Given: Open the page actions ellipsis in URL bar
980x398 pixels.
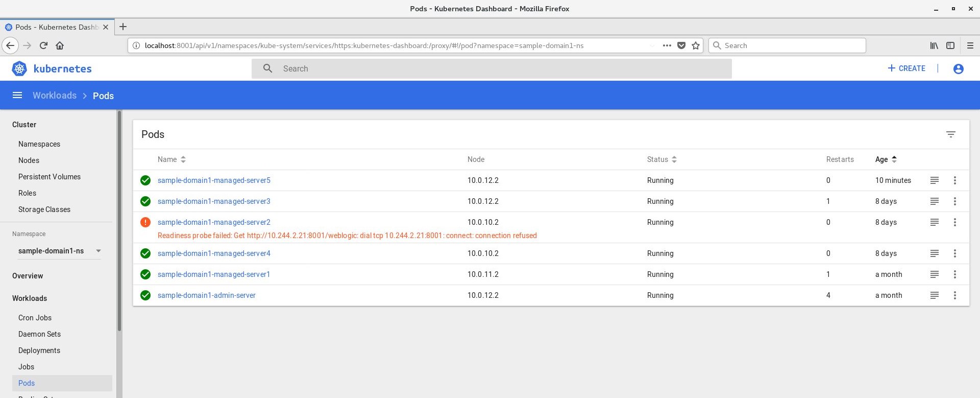Looking at the screenshot, I should [x=667, y=45].
